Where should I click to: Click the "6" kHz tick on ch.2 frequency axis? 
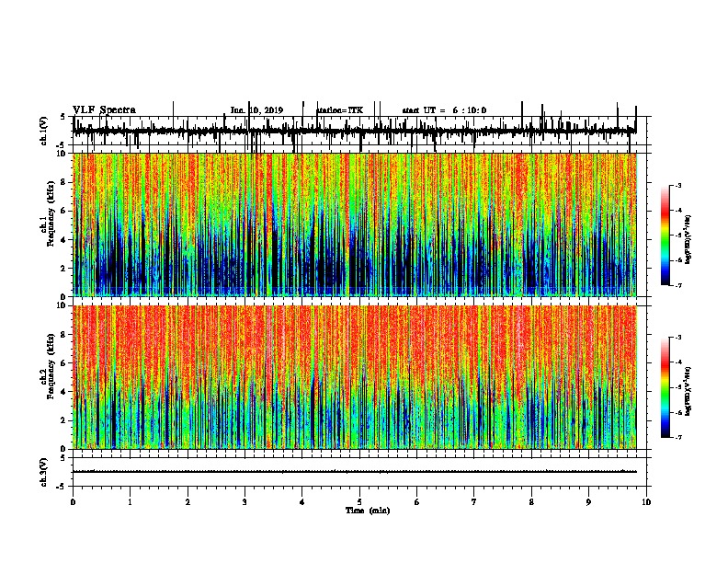click(64, 363)
